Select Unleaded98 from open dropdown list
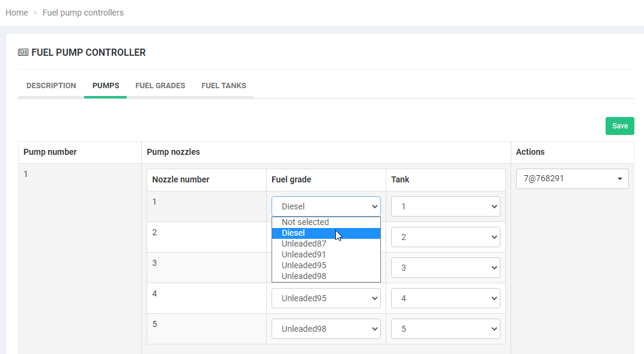Viewport: 644px width, 354px height. pyautogui.click(x=303, y=276)
